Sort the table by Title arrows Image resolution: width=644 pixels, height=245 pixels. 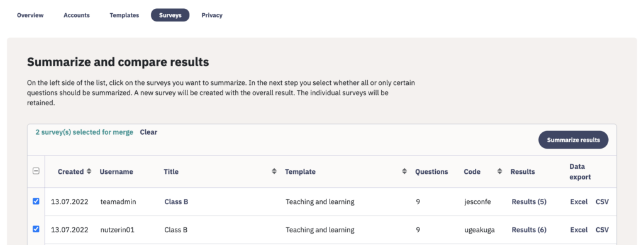click(274, 171)
